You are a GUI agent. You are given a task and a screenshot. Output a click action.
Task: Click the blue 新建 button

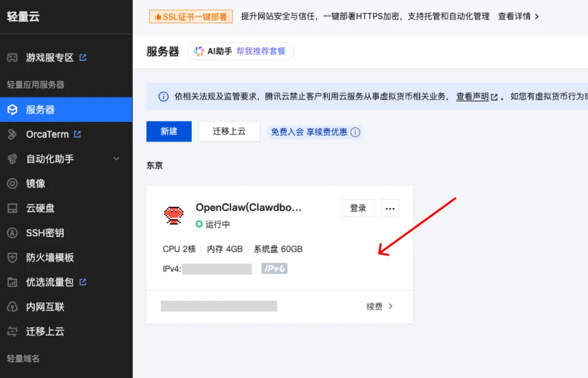169,131
